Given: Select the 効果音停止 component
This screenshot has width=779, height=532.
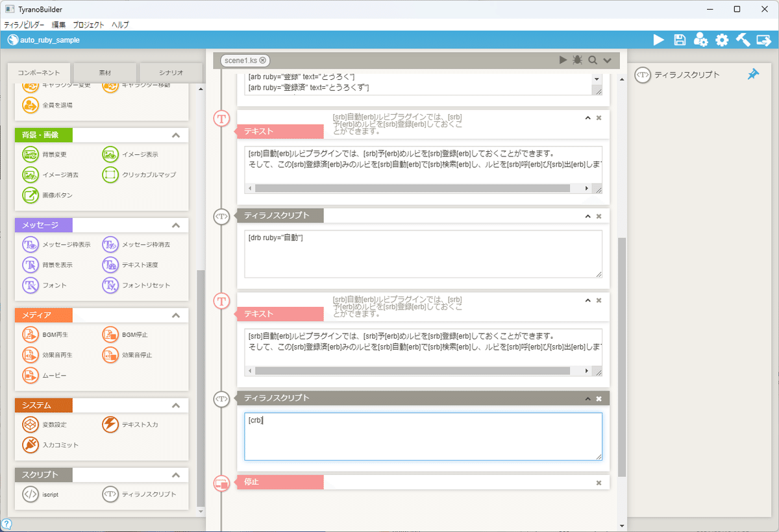Looking at the screenshot, I should point(127,355).
